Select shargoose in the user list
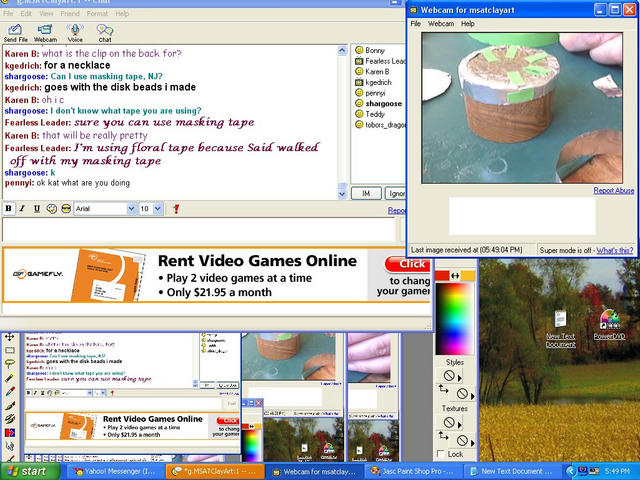Image resolution: width=640 pixels, height=480 pixels. point(378,103)
